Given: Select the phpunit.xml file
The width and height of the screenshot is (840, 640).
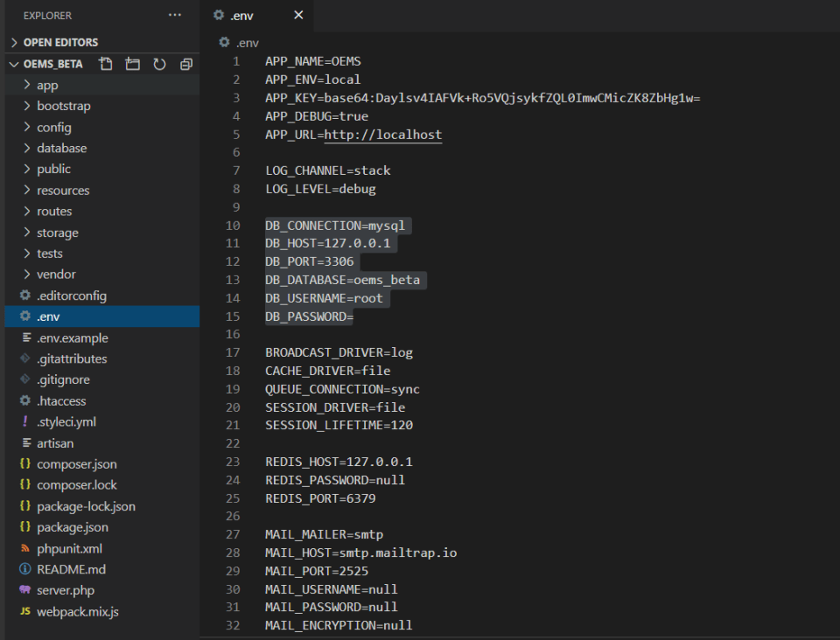Looking at the screenshot, I should [68, 548].
